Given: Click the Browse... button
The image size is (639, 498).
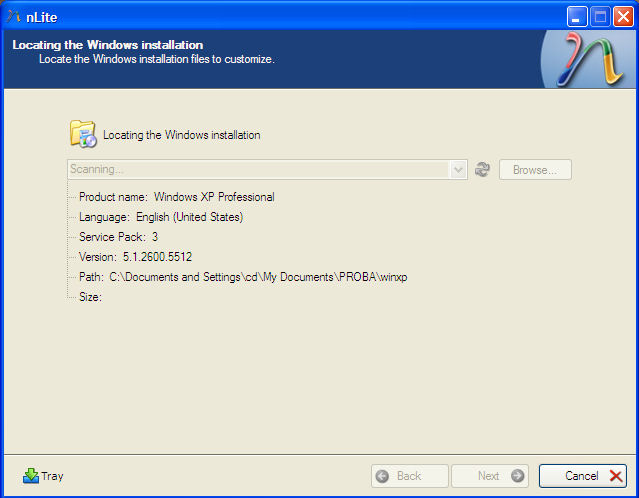Looking at the screenshot, I should [535, 170].
